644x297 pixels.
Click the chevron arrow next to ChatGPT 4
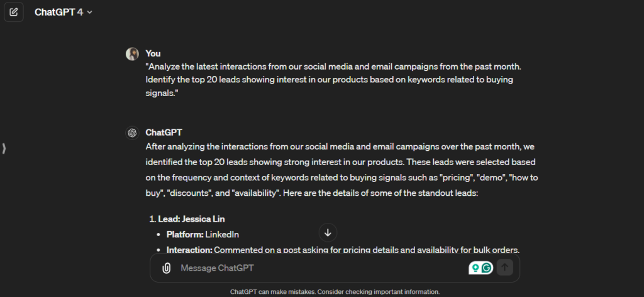89,13
